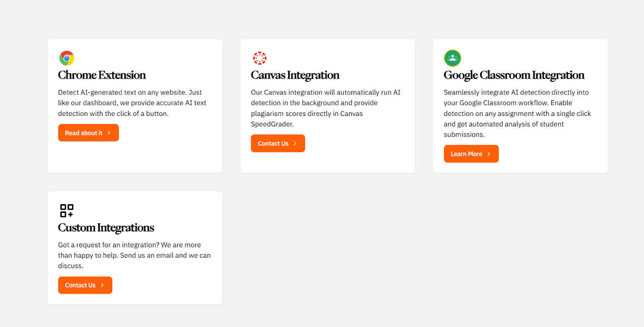Click the Chrome logo icon
This screenshot has height=327, width=644.
pyautogui.click(x=67, y=58)
